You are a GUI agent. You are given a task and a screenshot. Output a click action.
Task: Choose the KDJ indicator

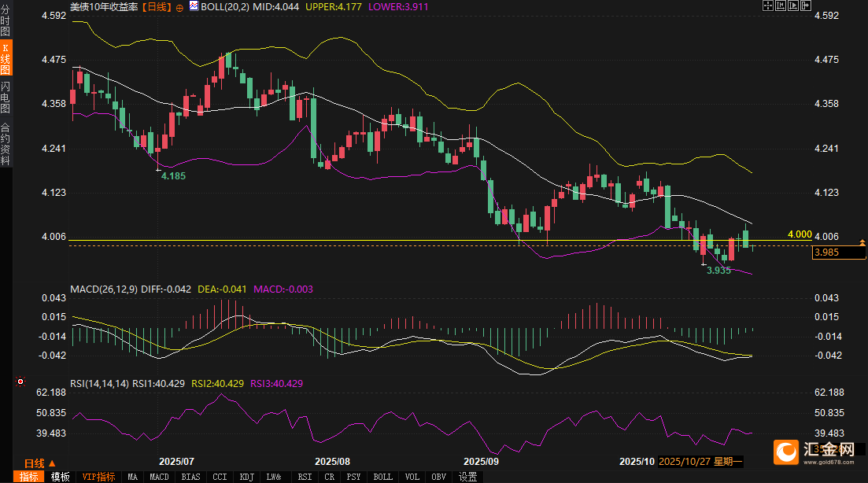coord(247,477)
